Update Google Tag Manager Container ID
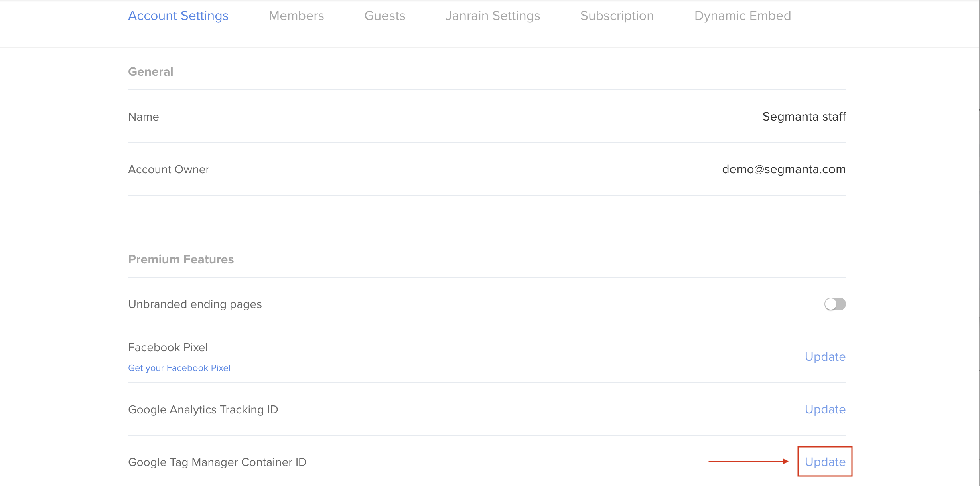980x486 pixels. coord(825,462)
